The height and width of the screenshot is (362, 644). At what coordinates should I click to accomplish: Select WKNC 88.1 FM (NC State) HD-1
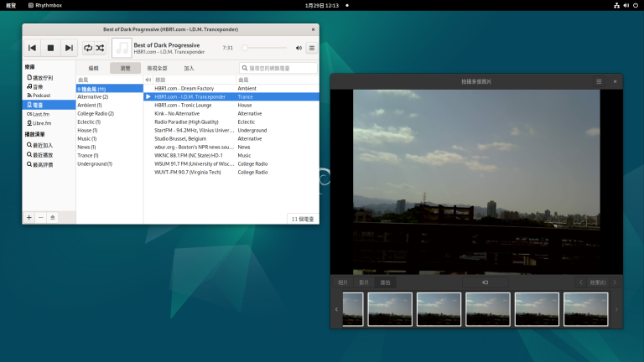(x=231, y=156)
